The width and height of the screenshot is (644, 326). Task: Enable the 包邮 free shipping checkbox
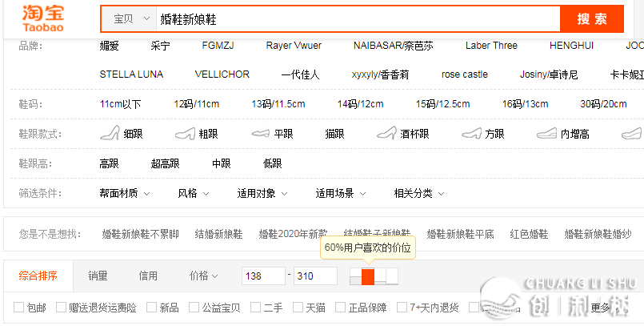19,307
